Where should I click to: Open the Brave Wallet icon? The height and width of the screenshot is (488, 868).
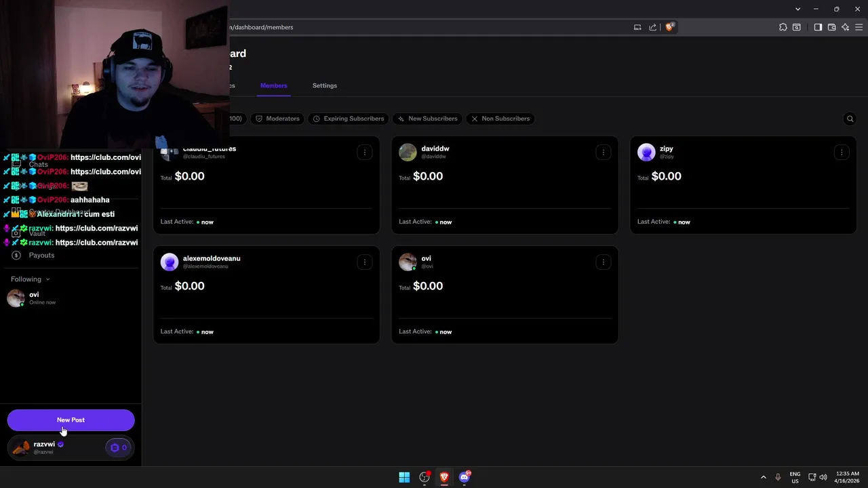(831, 27)
